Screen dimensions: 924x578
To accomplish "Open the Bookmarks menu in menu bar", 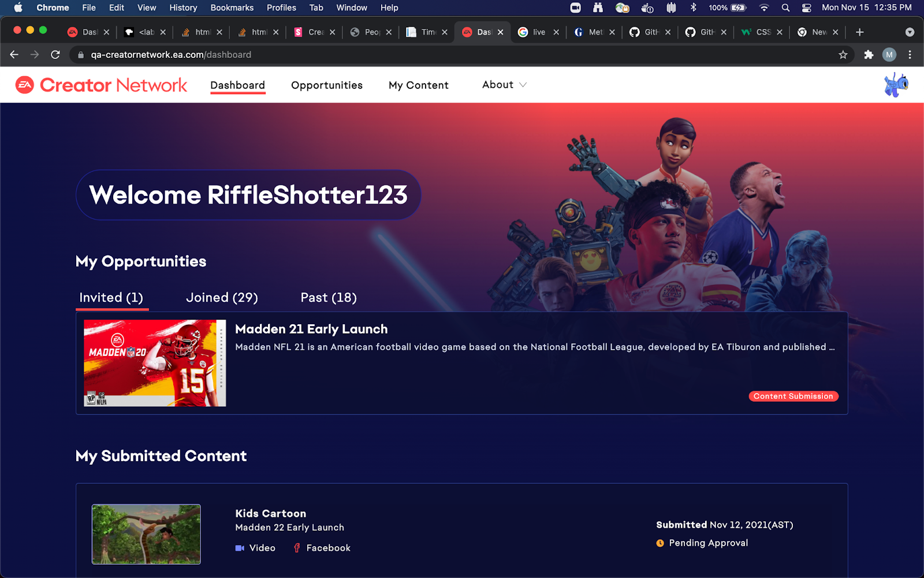I will click(232, 8).
